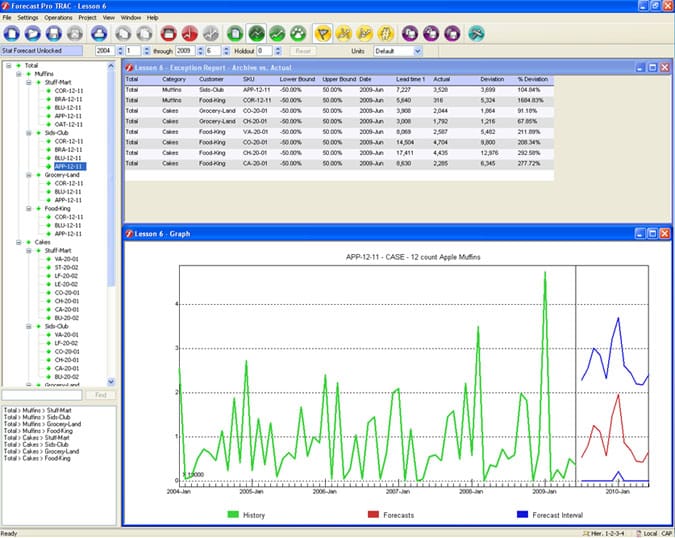Select highlighted APP-12-11 under Sids-Club
This screenshot has width=675, height=538.
70,167
